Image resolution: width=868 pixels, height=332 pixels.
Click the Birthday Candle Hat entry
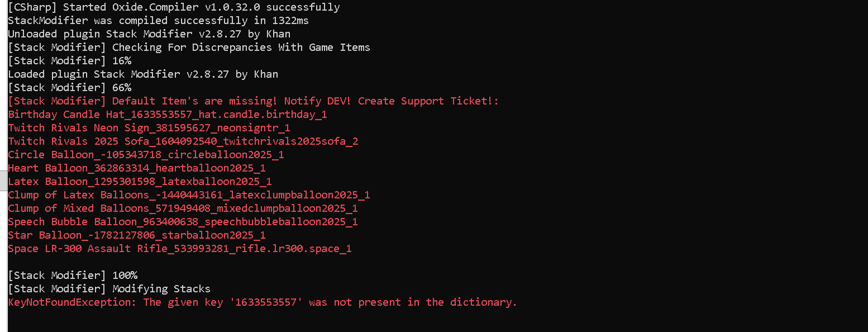pos(168,115)
